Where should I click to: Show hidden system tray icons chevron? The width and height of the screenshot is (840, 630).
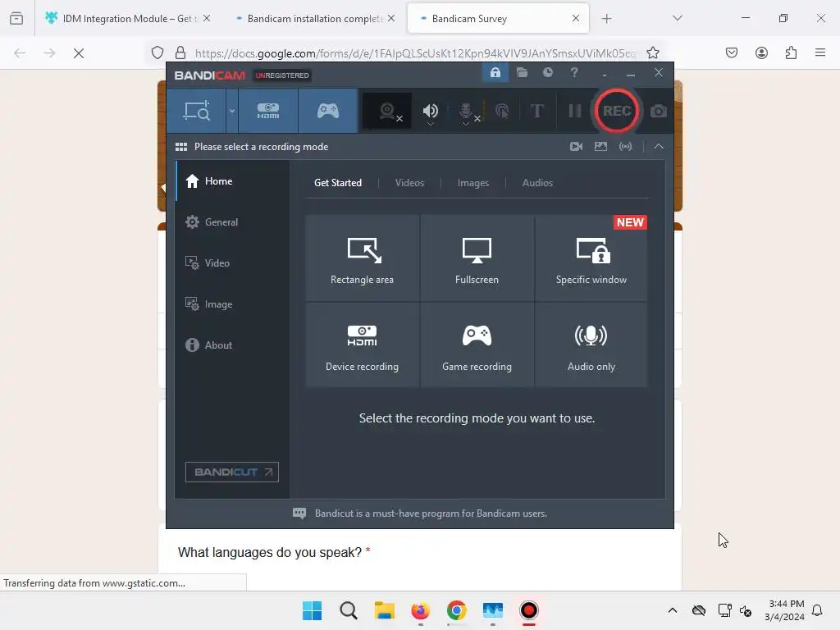coord(673,610)
